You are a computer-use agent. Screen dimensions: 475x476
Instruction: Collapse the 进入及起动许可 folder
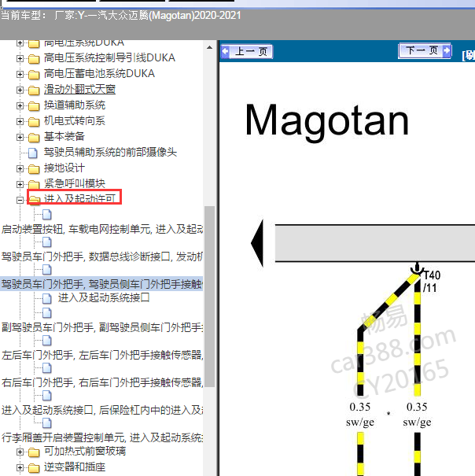pos(20,200)
